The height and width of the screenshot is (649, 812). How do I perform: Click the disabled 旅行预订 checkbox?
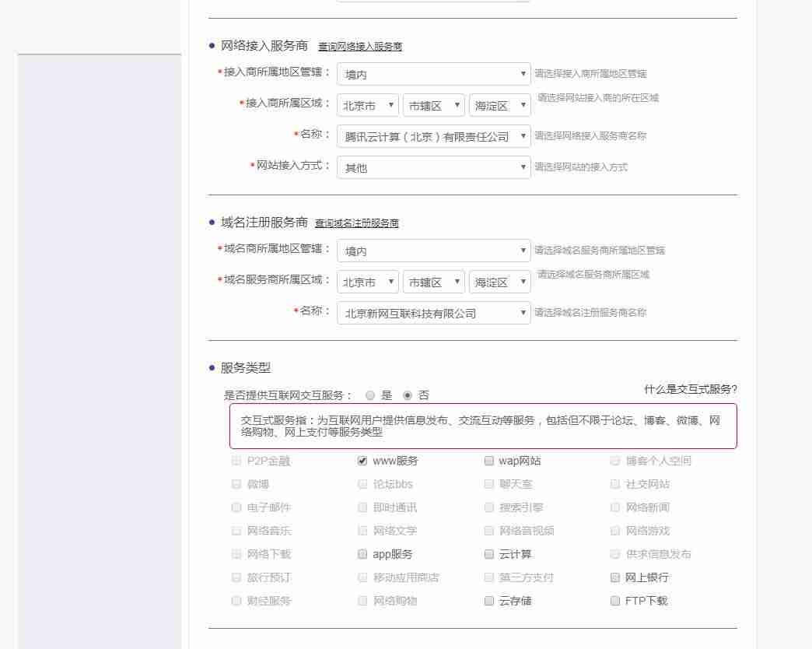pos(236,577)
